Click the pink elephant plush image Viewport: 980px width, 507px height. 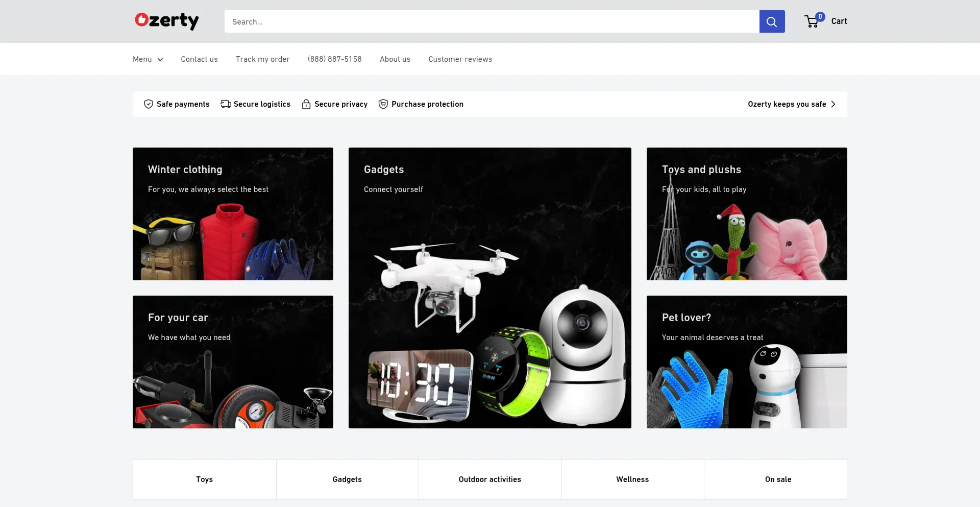[789, 245]
